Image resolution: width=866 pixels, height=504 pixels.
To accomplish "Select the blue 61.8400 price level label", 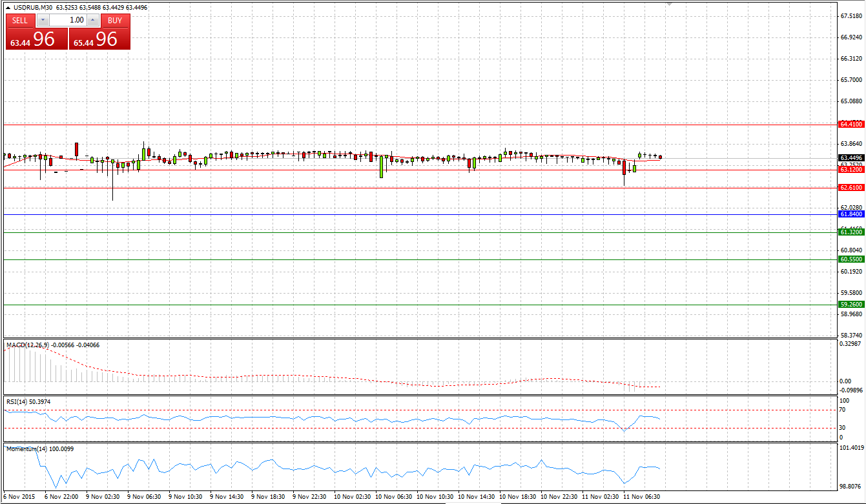I will tap(851, 214).
